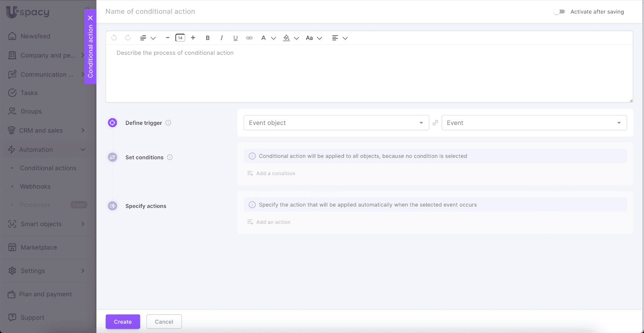
Task: Open the Aa text case dropdown
Action: [x=314, y=38]
